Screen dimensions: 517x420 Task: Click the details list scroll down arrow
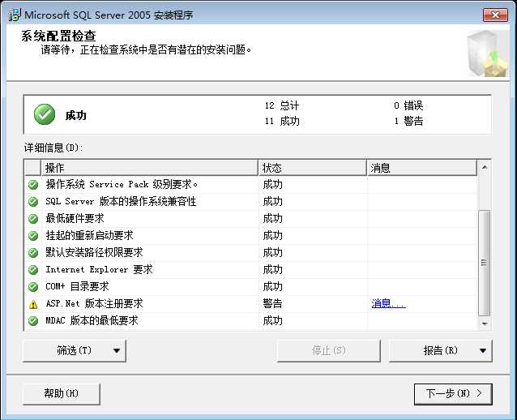[485, 324]
